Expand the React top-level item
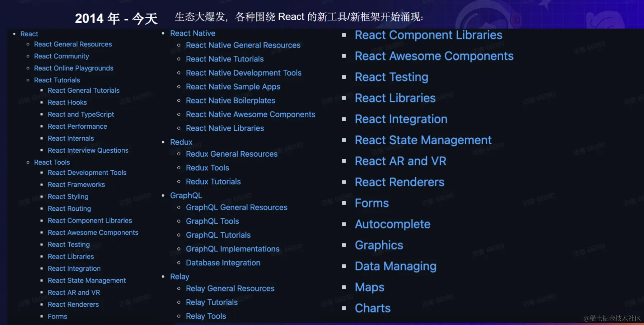 click(x=29, y=33)
